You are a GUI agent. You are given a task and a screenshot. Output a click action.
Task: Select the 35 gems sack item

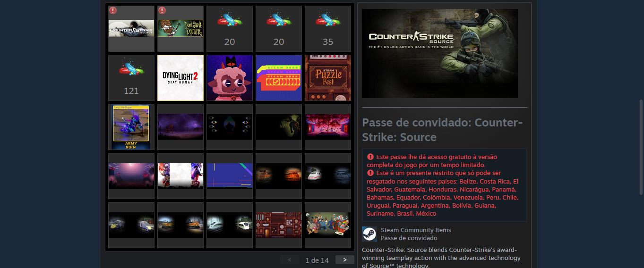328,29
